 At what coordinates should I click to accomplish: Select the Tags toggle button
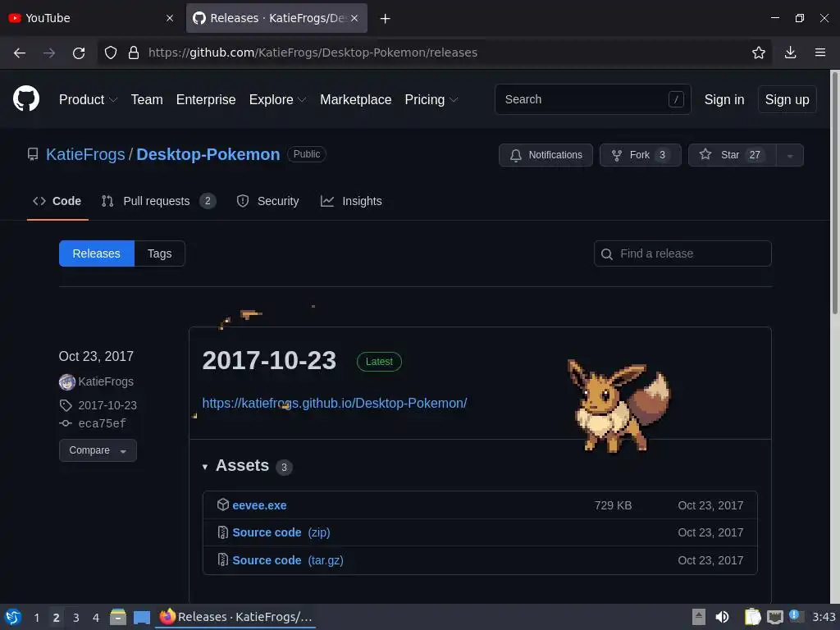(x=160, y=253)
